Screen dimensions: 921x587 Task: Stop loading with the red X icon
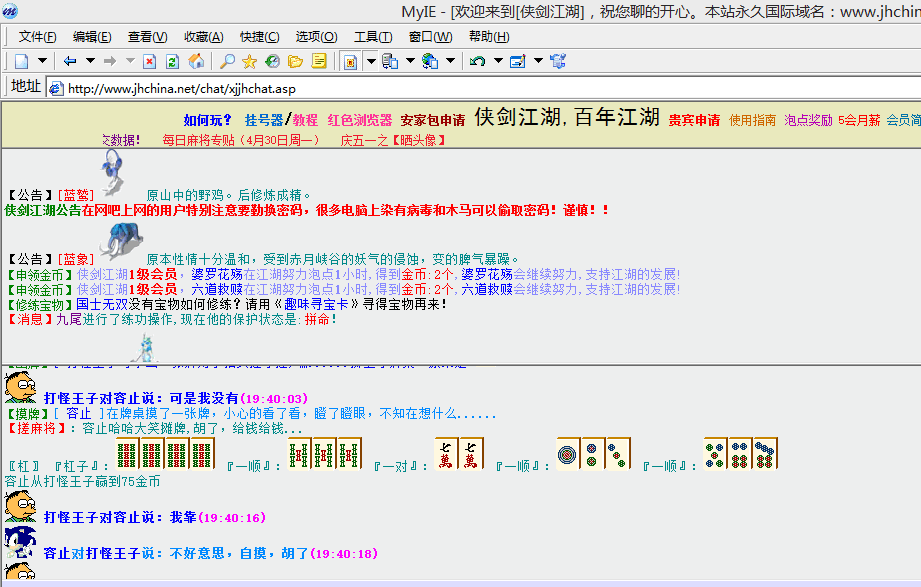point(150,61)
